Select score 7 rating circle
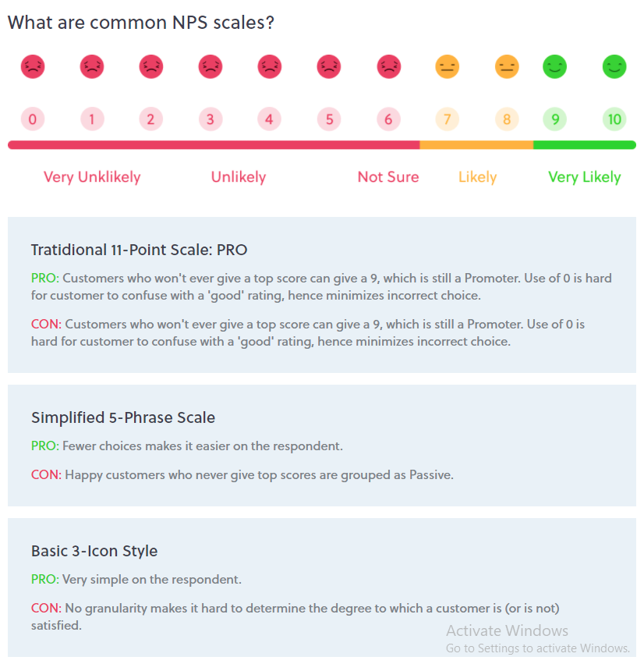 [448, 119]
